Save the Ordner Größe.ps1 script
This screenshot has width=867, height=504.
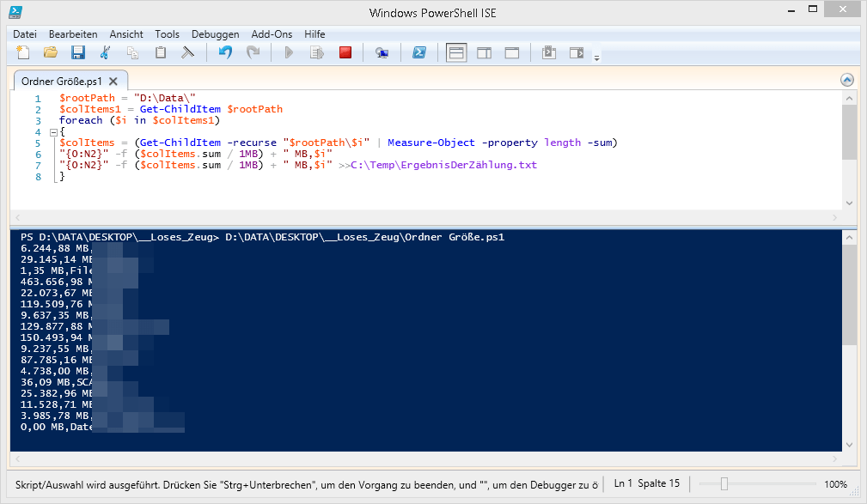click(x=78, y=52)
